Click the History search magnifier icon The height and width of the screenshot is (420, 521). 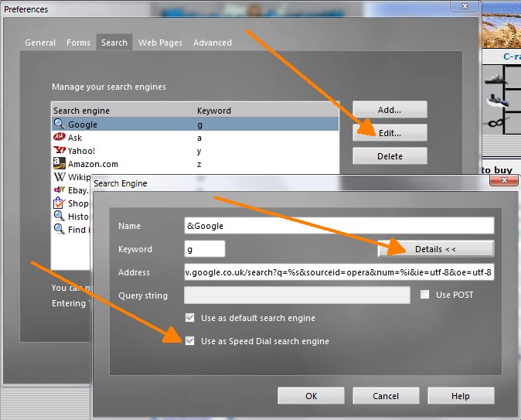click(60, 216)
